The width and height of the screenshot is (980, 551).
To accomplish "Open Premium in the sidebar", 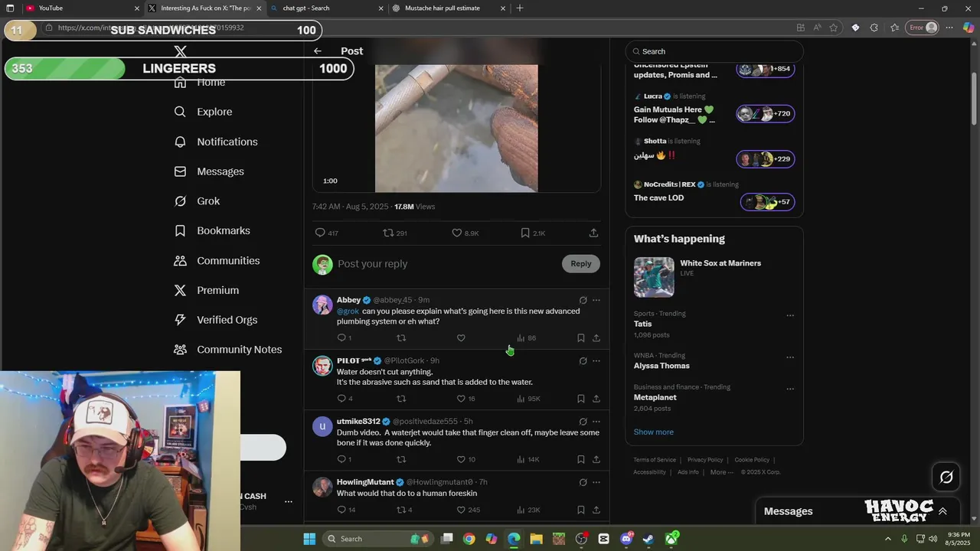I will pos(206,290).
